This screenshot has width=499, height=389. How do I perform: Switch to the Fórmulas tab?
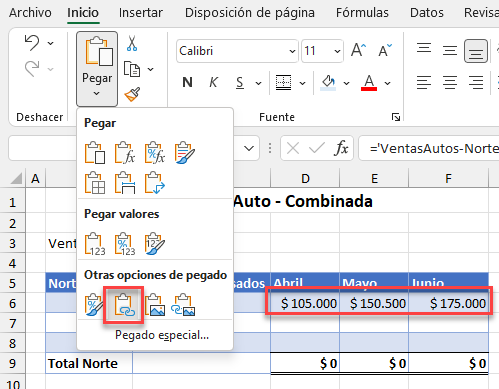coord(362,13)
